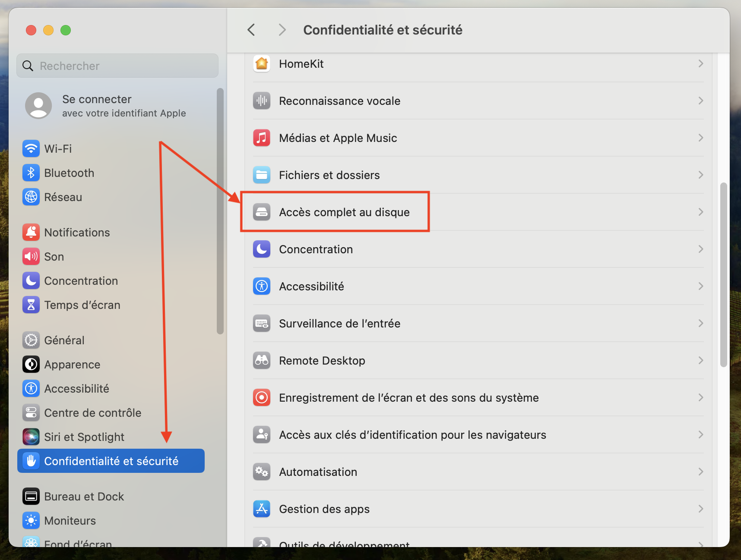The width and height of the screenshot is (741, 560).
Task: Click the Reconnaissance vocale waveform icon
Action: [262, 101]
